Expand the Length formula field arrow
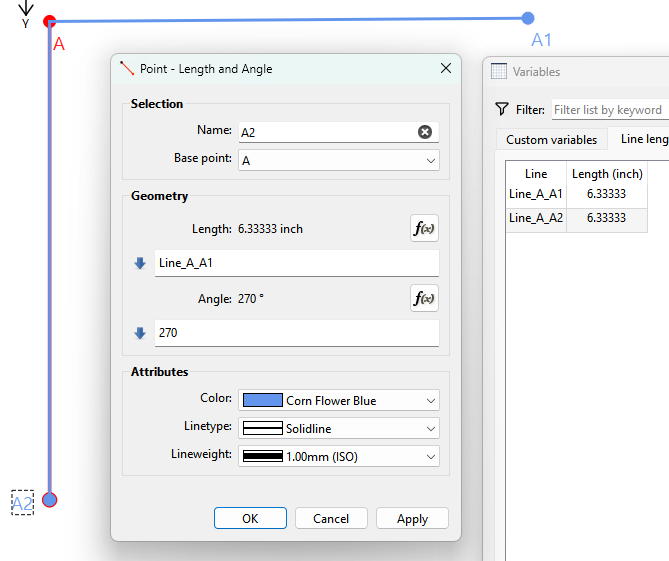 point(140,263)
